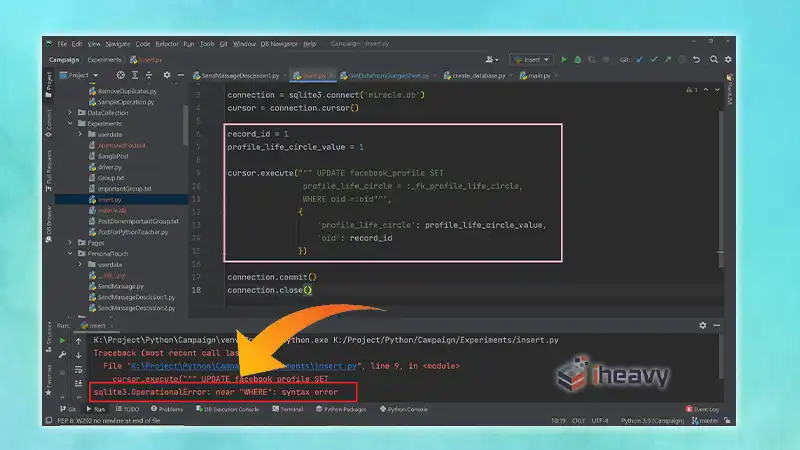800x450 pixels.
Task: Open the Python Packages tool window
Action: [x=341, y=409]
